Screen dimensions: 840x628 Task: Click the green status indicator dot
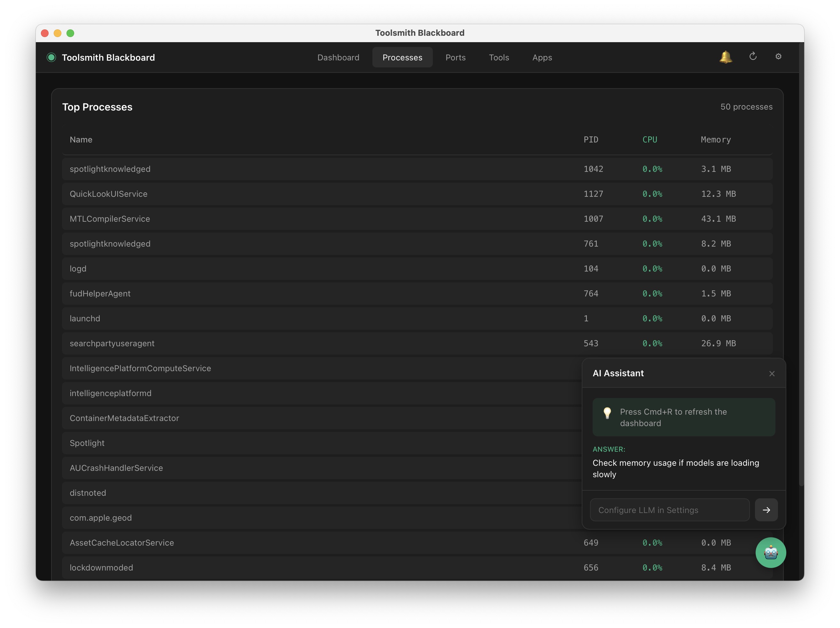pos(51,57)
